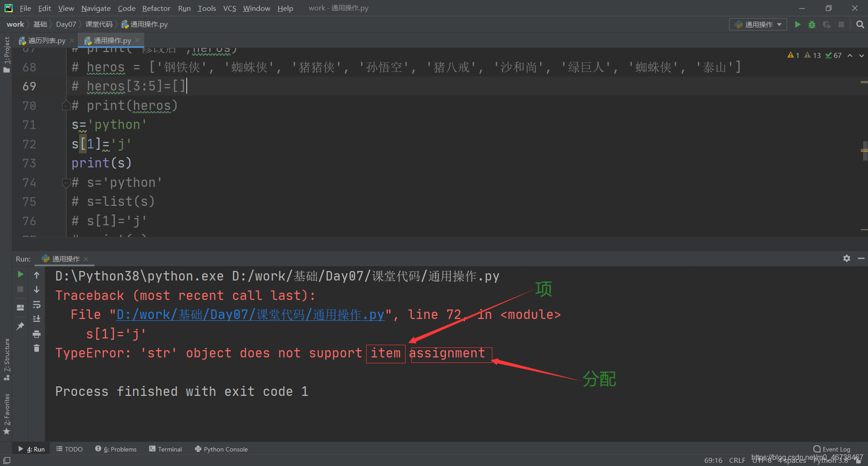
Task: Run the script with the green Run button
Action: click(x=797, y=24)
